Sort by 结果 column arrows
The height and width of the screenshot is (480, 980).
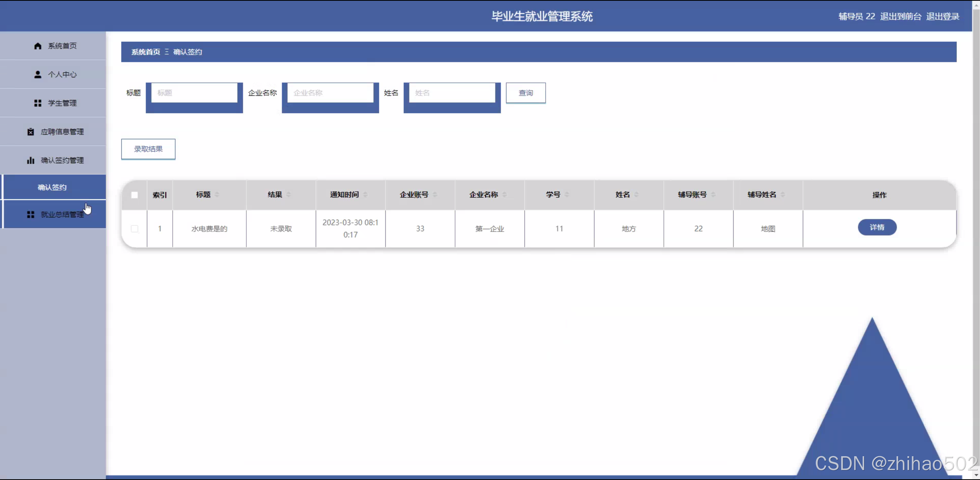[x=289, y=194]
